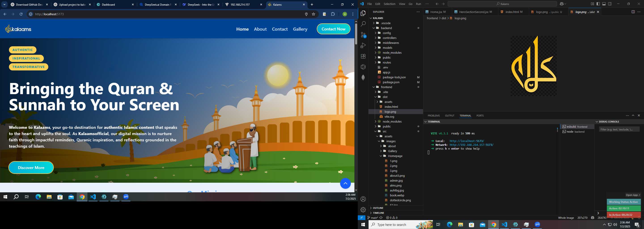Screen dimensions: 644x229
Task: Go back using VS Code navigation arrow
Action: (x=437, y=4)
